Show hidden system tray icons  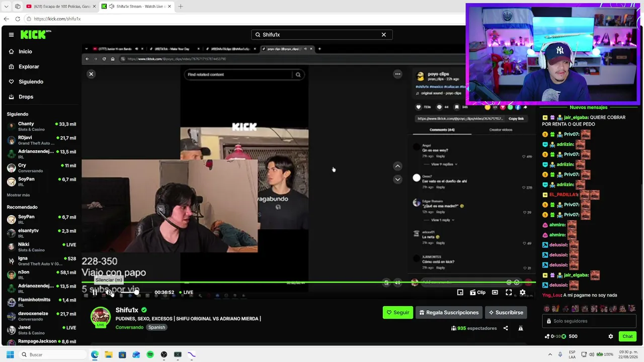click(551, 354)
